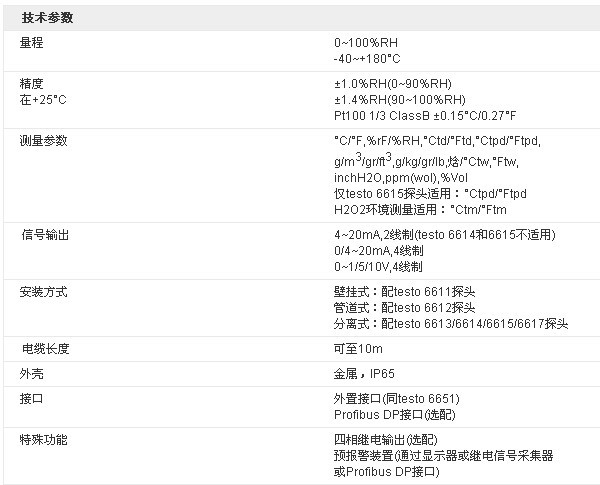Click the 量程 row label
The width and height of the screenshot is (600, 485).
(32, 44)
